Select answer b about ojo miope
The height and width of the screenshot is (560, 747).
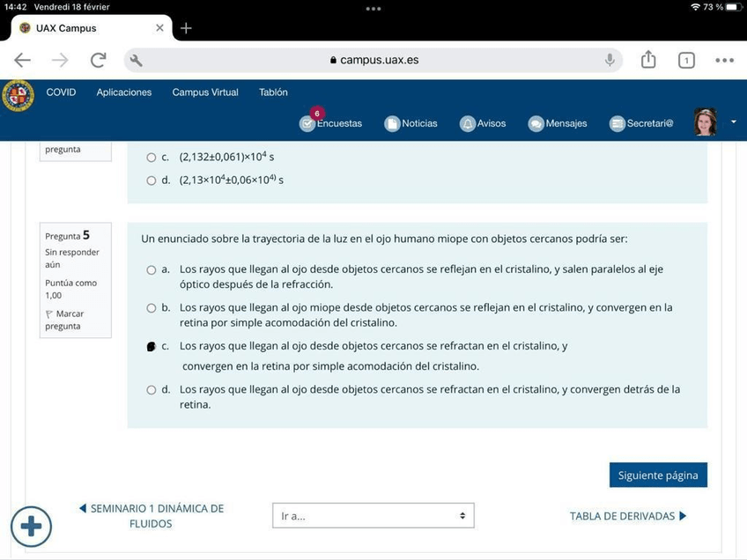tap(152, 308)
